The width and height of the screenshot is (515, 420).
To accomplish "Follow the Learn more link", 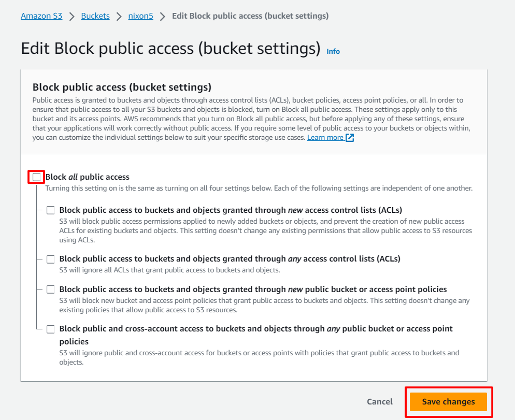I will point(325,138).
